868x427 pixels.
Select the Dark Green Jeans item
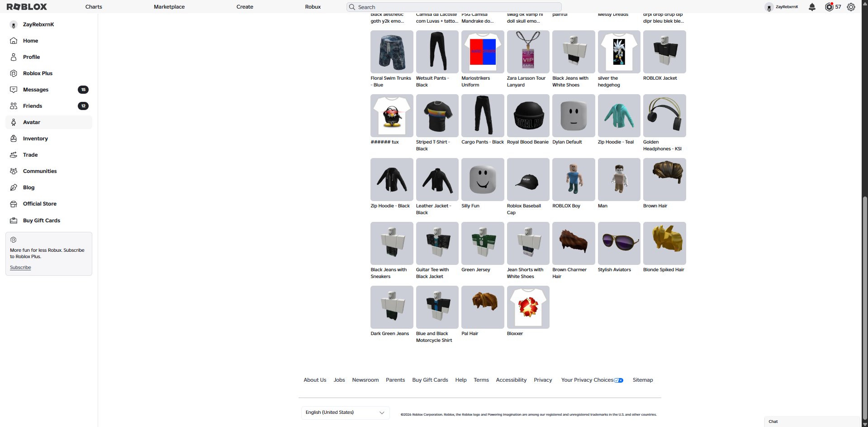pos(392,307)
